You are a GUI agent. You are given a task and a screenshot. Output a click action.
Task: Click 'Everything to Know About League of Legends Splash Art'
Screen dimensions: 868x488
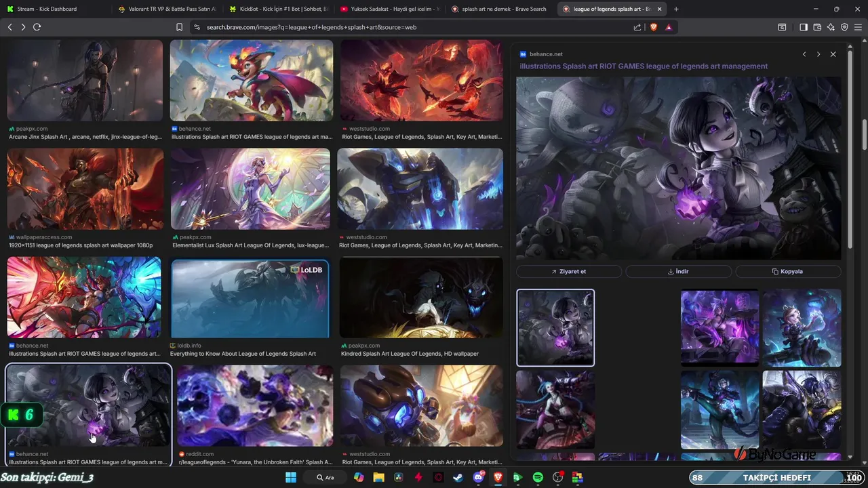click(x=243, y=354)
